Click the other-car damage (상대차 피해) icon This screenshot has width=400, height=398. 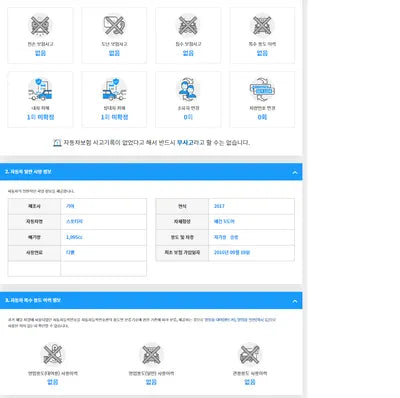coord(114,89)
